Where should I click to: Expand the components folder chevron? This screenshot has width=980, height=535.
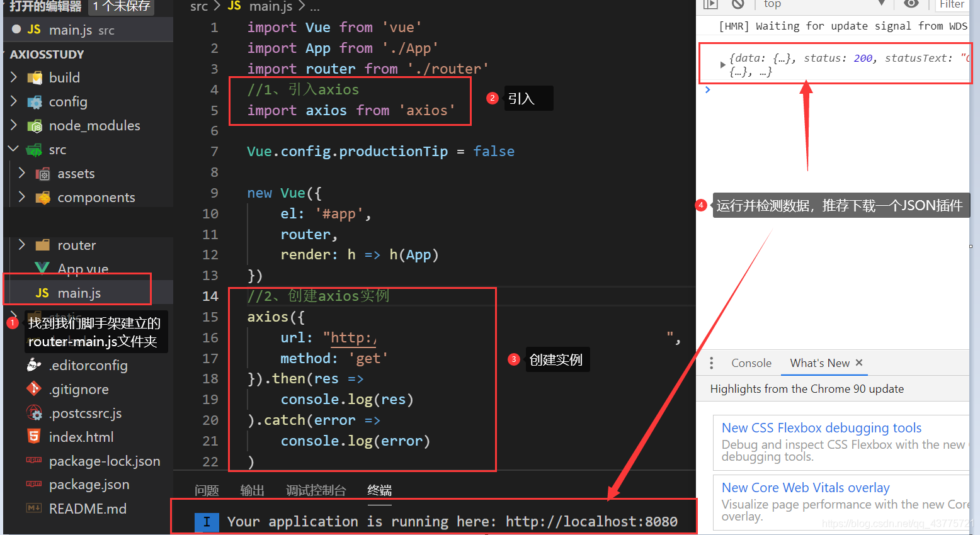point(22,196)
